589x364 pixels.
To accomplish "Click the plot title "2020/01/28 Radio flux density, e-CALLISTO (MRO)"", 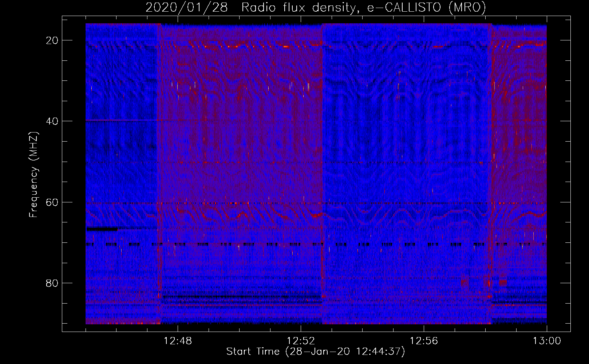I will (x=316, y=7).
